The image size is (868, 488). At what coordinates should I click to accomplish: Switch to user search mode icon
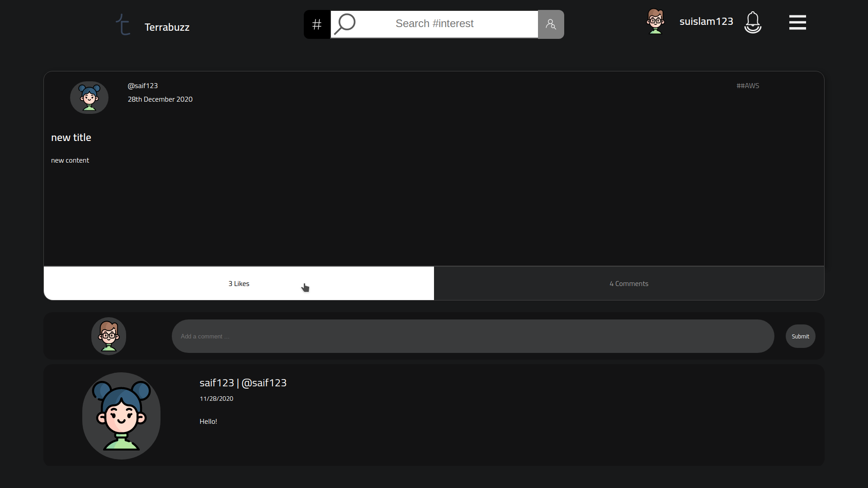pos(551,24)
